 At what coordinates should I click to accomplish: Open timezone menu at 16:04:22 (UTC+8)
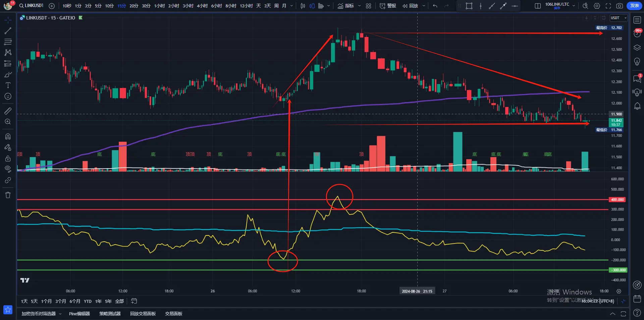[598, 301]
